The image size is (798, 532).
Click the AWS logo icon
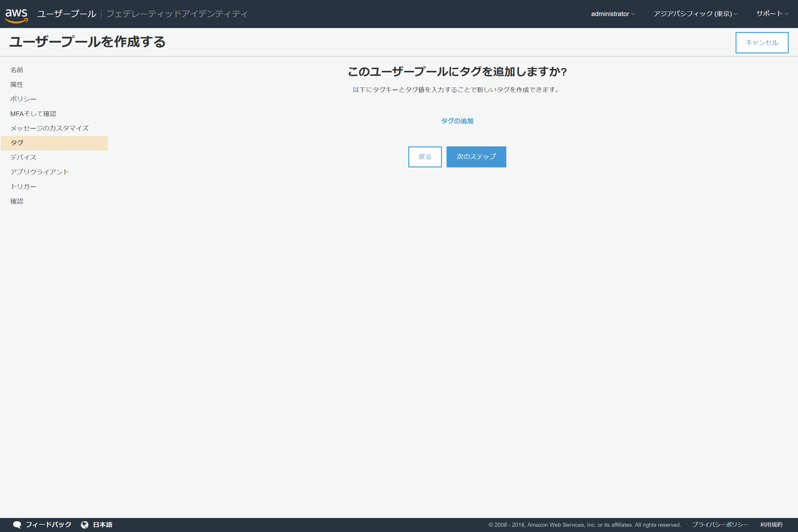tap(17, 16)
